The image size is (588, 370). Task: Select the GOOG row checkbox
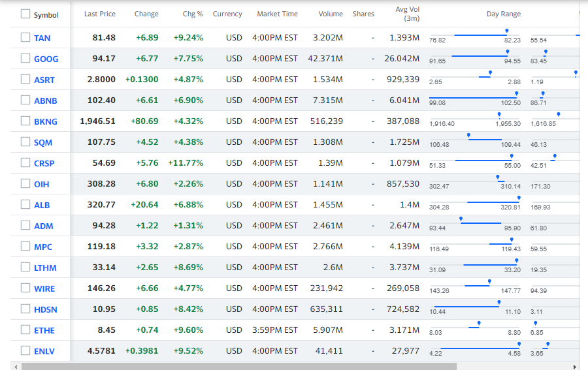[x=25, y=58]
